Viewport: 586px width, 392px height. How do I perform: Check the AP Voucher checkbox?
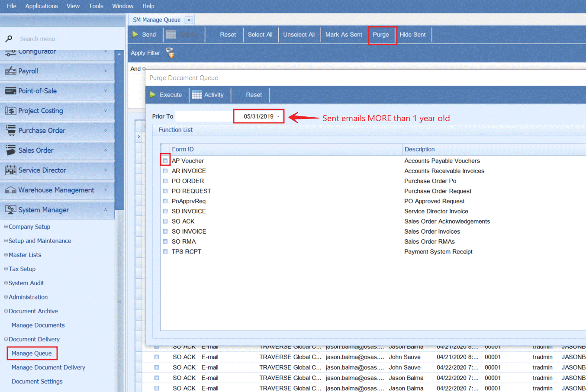click(x=165, y=161)
